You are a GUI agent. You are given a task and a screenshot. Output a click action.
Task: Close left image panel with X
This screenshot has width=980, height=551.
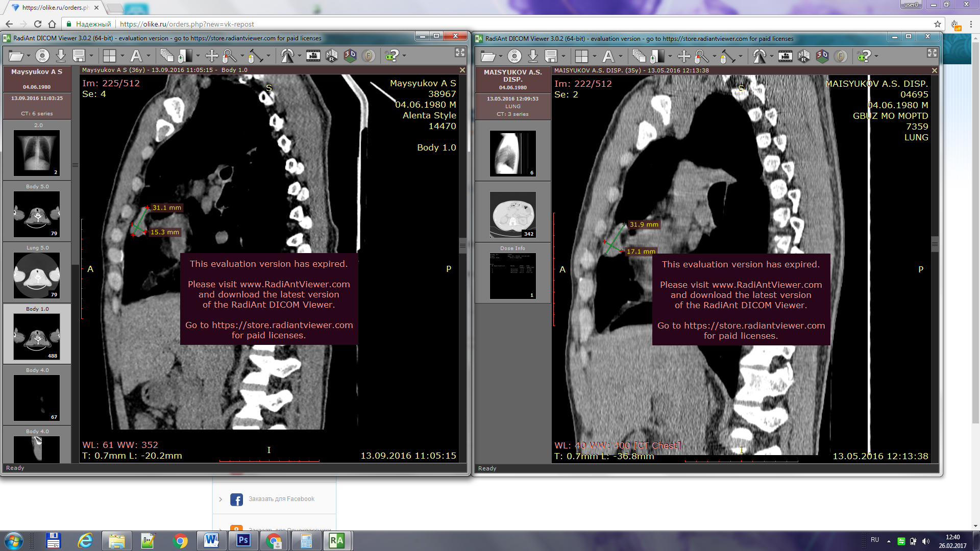tap(462, 70)
